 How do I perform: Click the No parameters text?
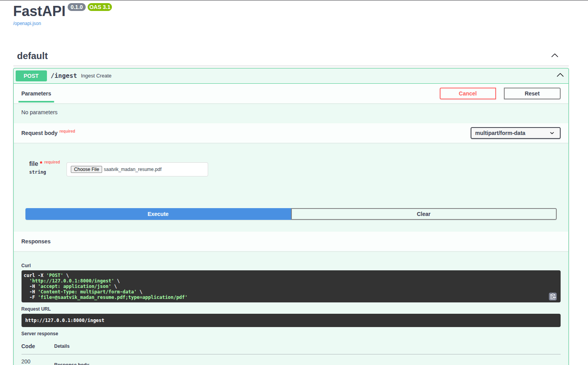pyautogui.click(x=39, y=112)
